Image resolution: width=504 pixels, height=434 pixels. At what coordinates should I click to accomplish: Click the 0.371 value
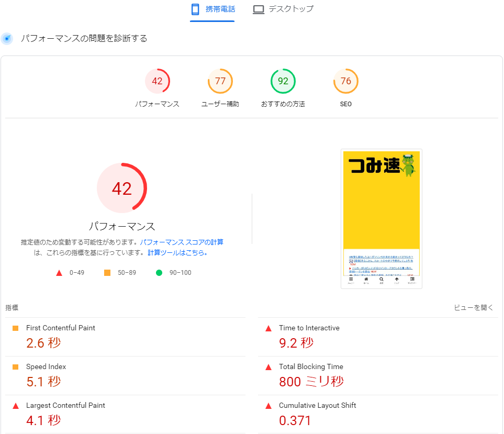[295, 420]
